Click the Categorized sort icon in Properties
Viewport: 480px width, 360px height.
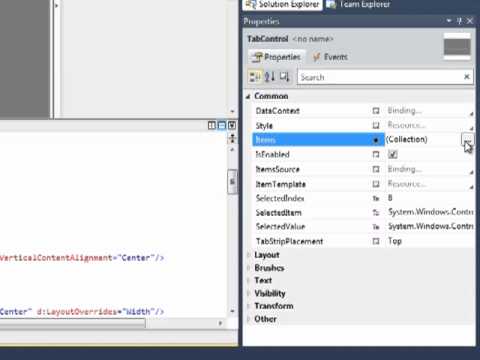tap(255, 77)
